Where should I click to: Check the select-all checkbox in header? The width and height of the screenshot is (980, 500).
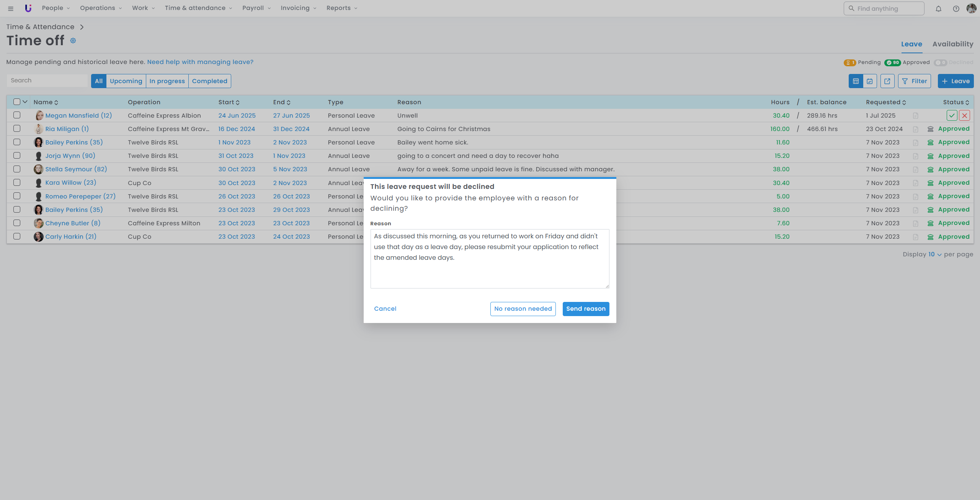(17, 102)
